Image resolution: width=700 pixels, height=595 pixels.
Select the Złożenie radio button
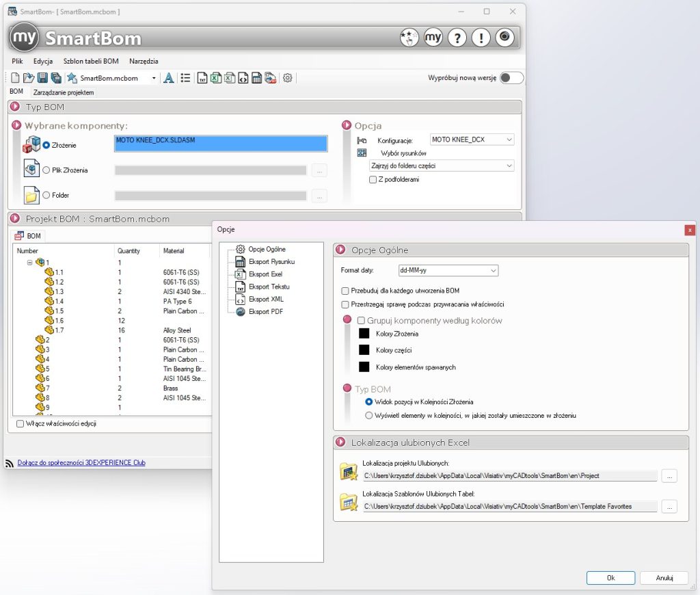pyautogui.click(x=46, y=145)
